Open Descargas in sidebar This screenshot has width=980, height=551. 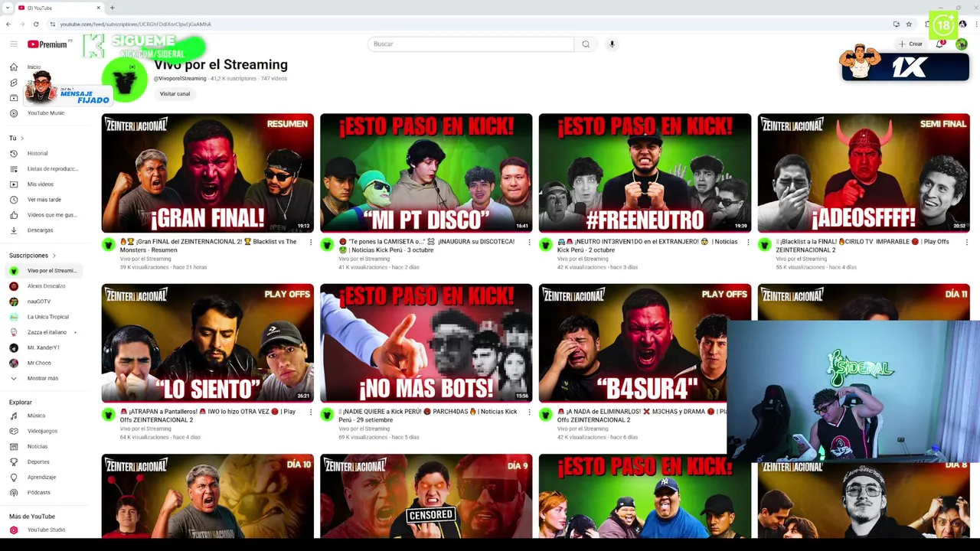click(x=40, y=230)
